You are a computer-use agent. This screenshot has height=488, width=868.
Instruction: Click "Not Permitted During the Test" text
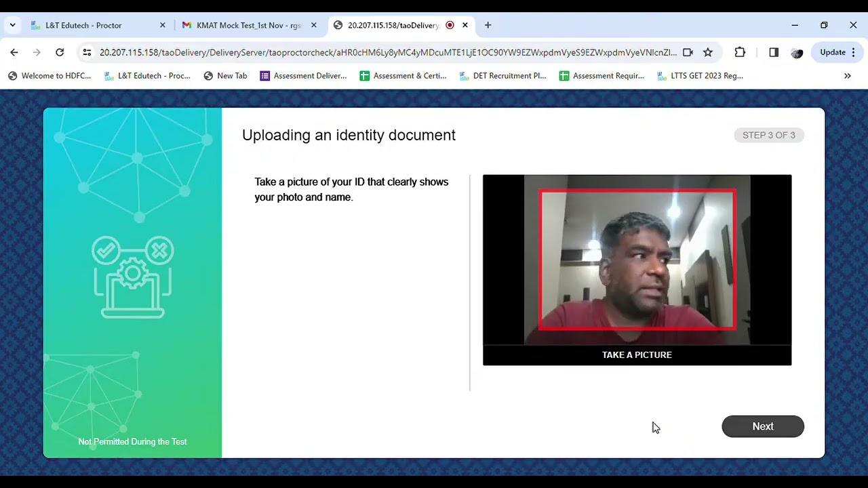[x=132, y=442]
